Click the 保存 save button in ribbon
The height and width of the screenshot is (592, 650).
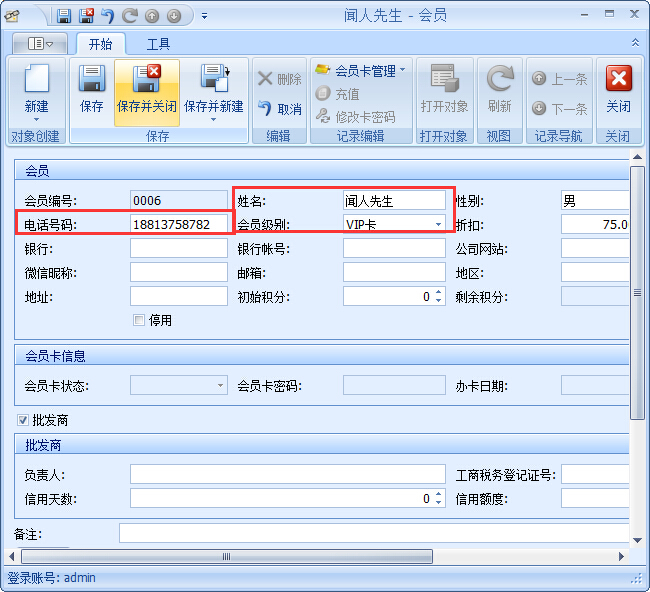tap(92, 92)
